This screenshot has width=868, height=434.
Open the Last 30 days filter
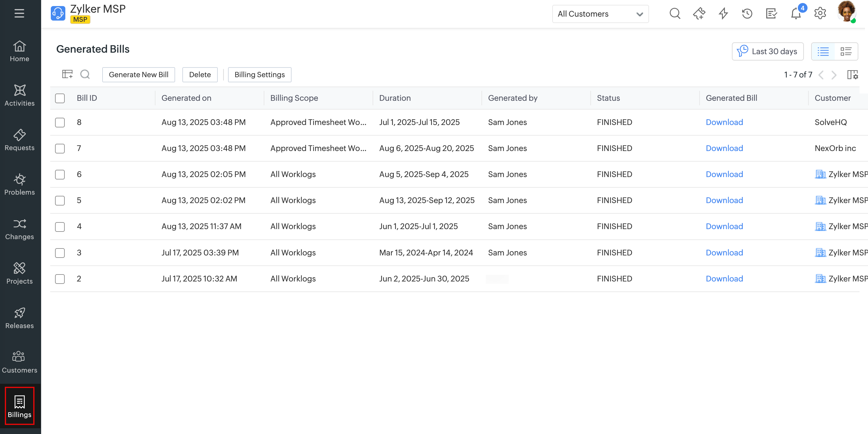tap(767, 51)
